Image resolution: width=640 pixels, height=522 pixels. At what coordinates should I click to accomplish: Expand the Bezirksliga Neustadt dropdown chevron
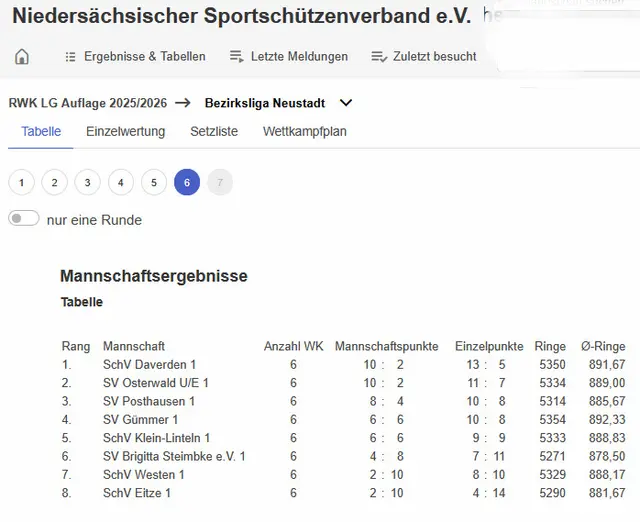346,103
